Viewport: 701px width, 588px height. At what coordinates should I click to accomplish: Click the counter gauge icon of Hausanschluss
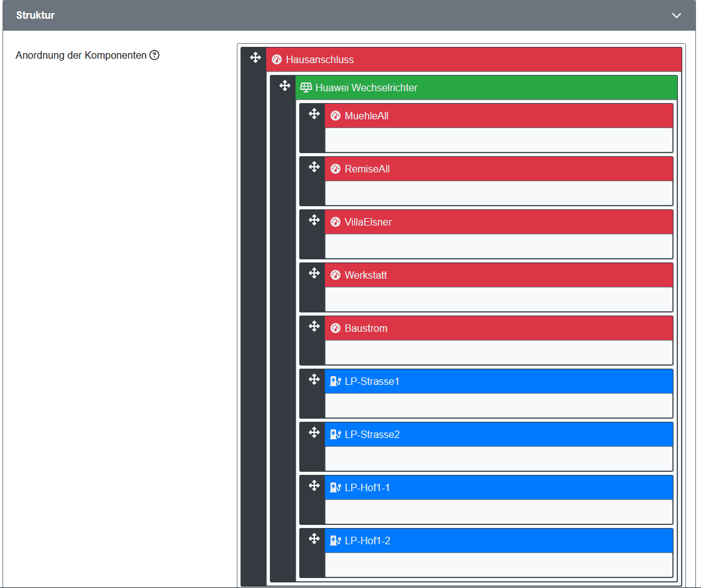277,59
